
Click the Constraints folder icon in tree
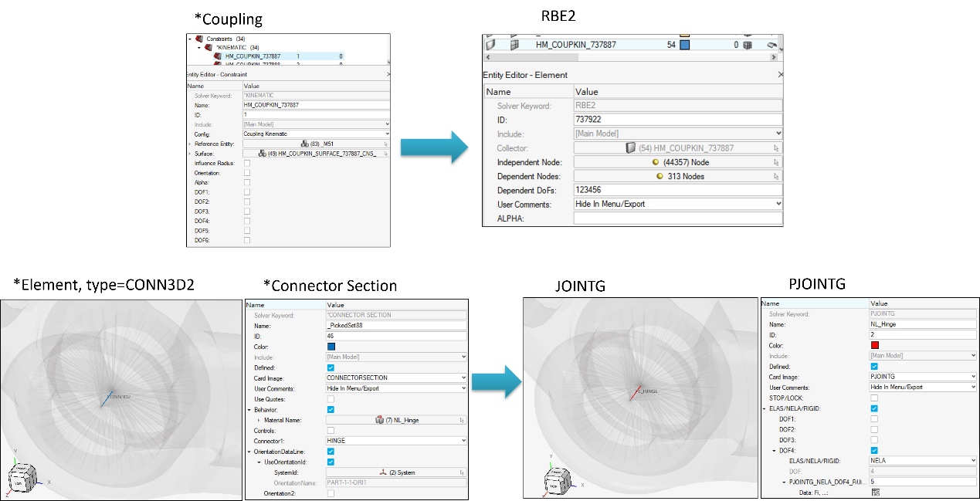point(199,39)
